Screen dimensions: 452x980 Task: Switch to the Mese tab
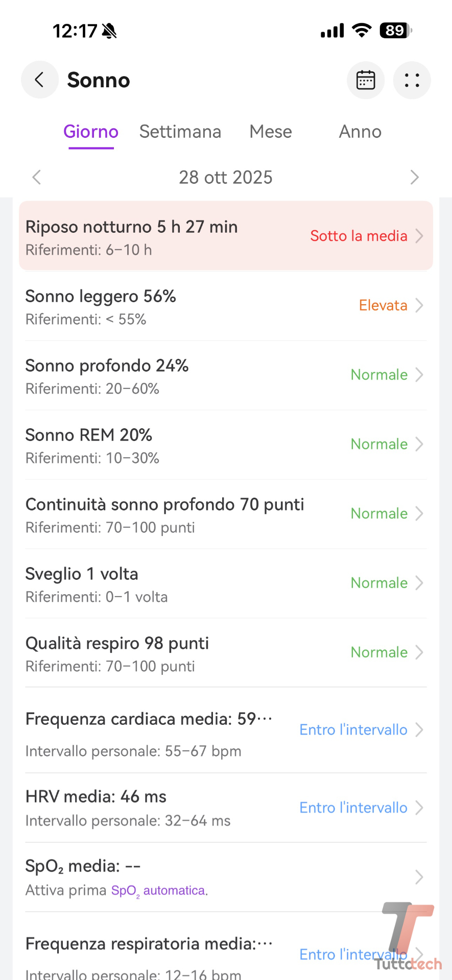tap(271, 132)
